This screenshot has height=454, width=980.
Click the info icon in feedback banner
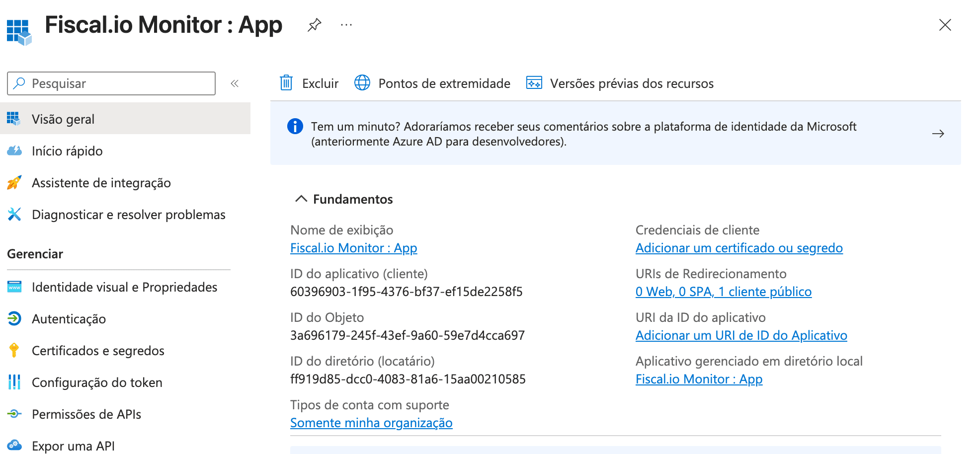point(295,126)
